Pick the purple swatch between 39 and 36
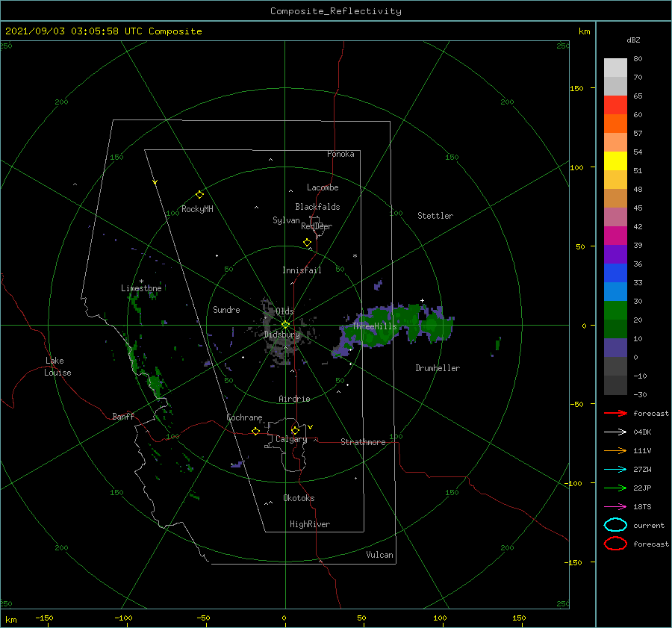 pyautogui.click(x=615, y=254)
